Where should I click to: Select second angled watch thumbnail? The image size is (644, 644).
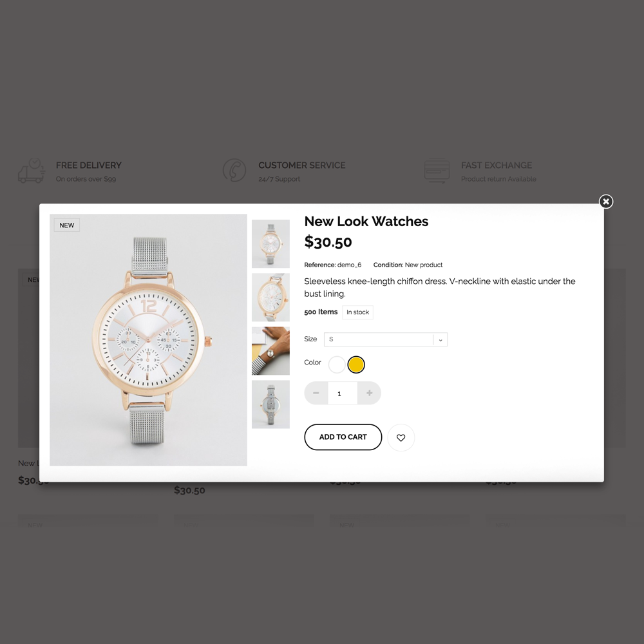pos(270,298)
